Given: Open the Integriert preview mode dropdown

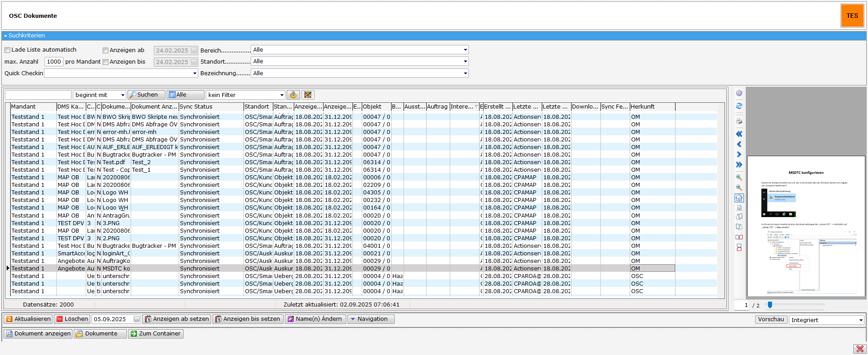Looking at the screenshot, I should coord(860,320).
